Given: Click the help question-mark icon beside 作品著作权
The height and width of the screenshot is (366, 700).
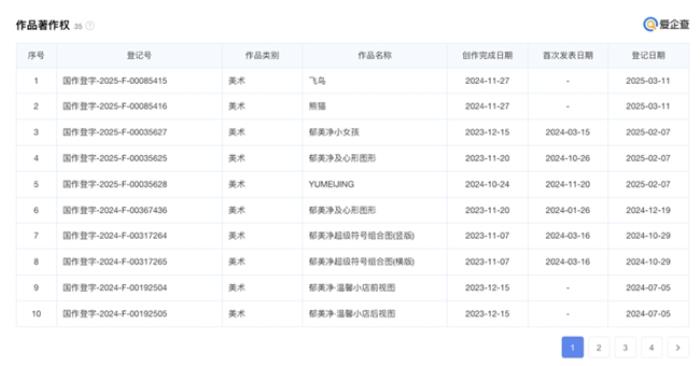Looking at the screenshot, I should tap(90, 26).
